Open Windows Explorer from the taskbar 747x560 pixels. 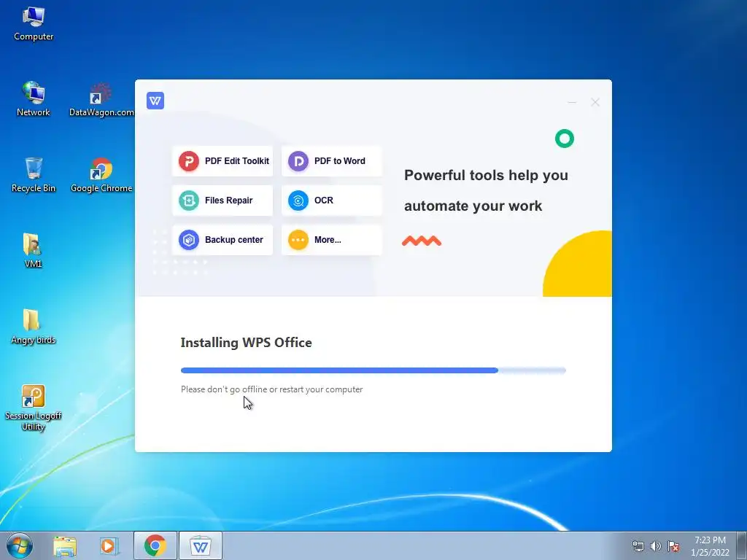[65, 546]
